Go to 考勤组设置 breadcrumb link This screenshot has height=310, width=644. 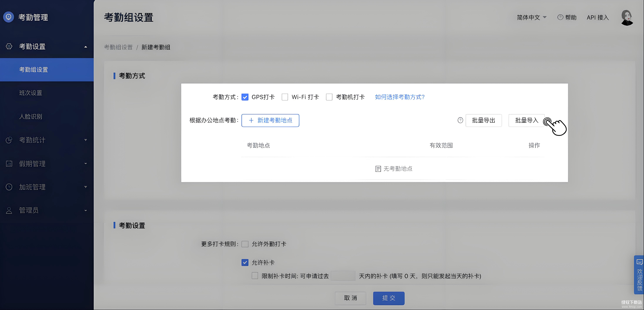pyautogui.click(x=118, y=47)
